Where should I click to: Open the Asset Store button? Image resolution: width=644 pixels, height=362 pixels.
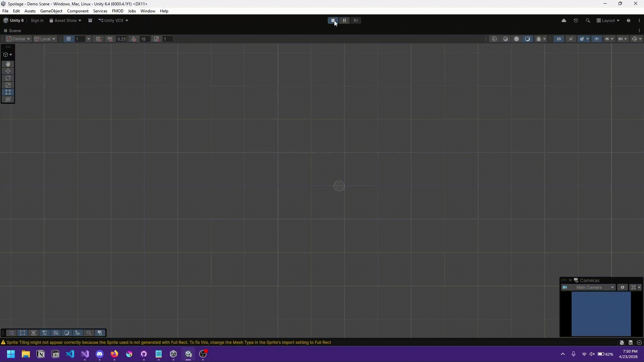(65, 20)
